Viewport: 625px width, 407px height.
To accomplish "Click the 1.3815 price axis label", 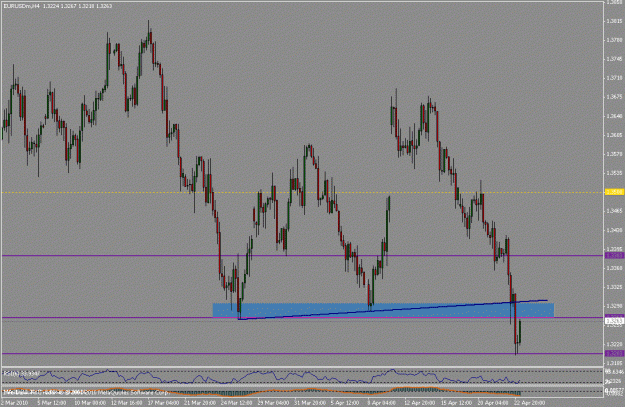I will point(614,21).
